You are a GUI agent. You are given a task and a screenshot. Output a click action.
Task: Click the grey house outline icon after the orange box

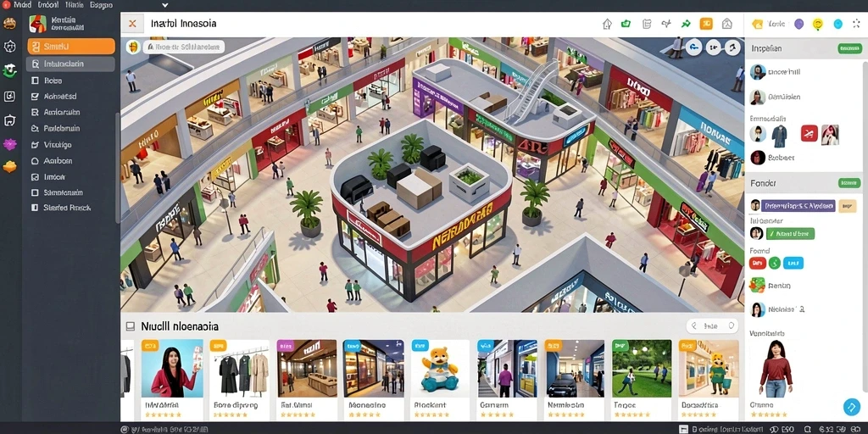pyautogui.click(x=726, y=24)
